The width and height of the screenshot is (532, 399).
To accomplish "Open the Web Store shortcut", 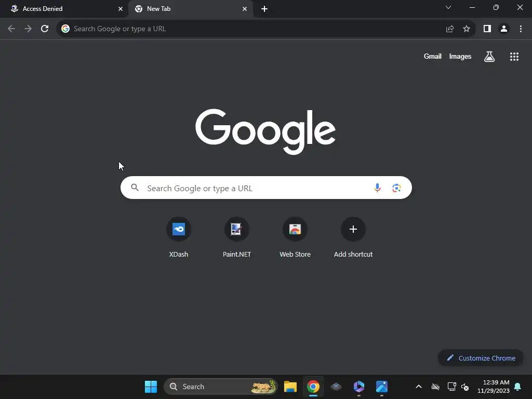I will pos(295,237).
